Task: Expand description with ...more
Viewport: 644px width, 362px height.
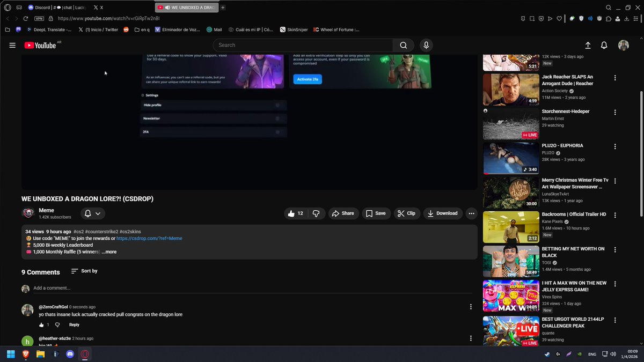Action: coord(109,252)
